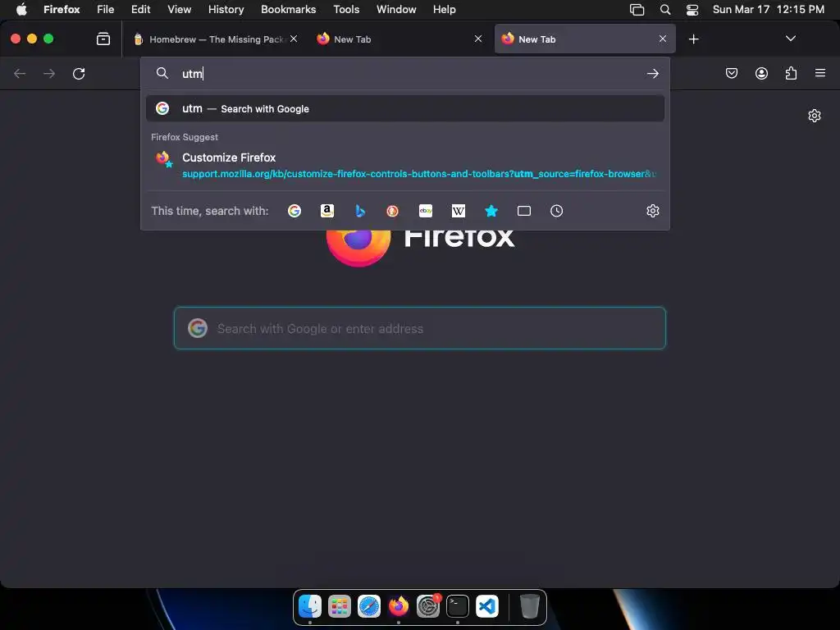Search this time with DuckDuckGo

coord(393,211)
